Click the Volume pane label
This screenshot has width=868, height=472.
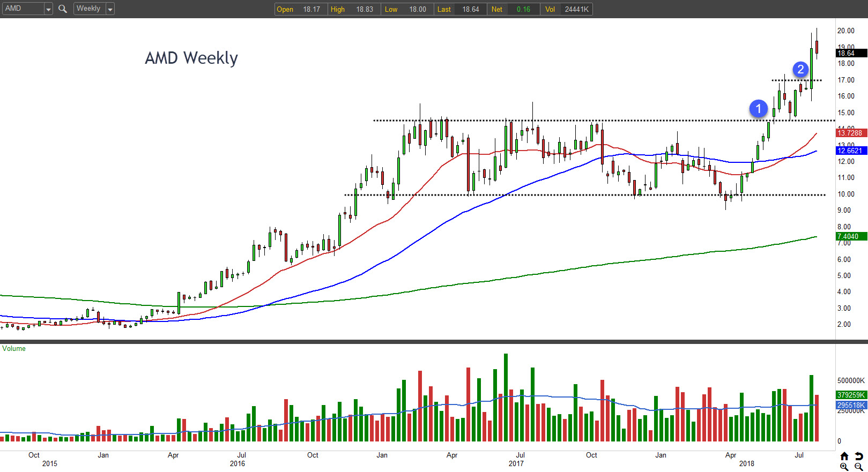tap(14, 349)
